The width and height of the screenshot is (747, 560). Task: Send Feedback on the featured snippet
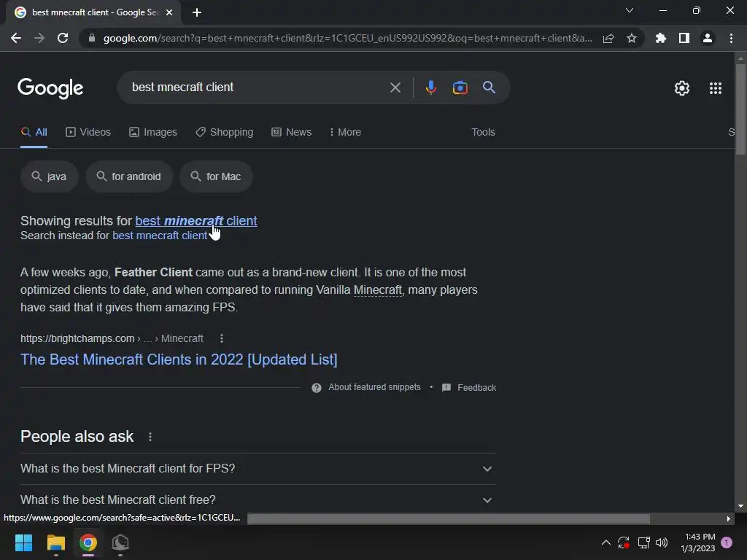click(469, 388)
